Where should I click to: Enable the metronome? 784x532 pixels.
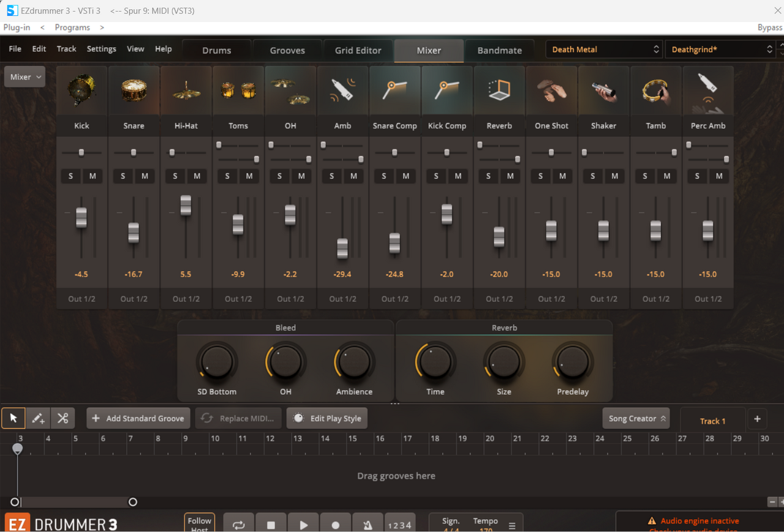(367, 525)
